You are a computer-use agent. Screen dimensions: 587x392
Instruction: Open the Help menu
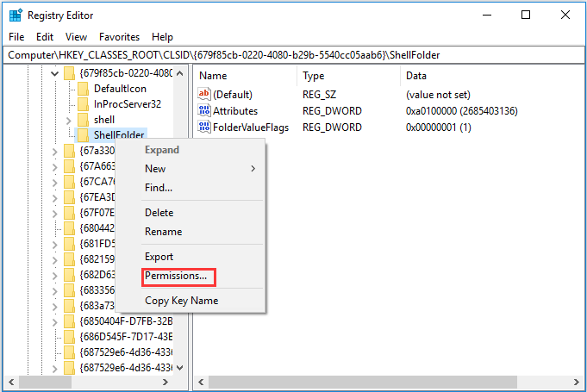coord(162,37)
